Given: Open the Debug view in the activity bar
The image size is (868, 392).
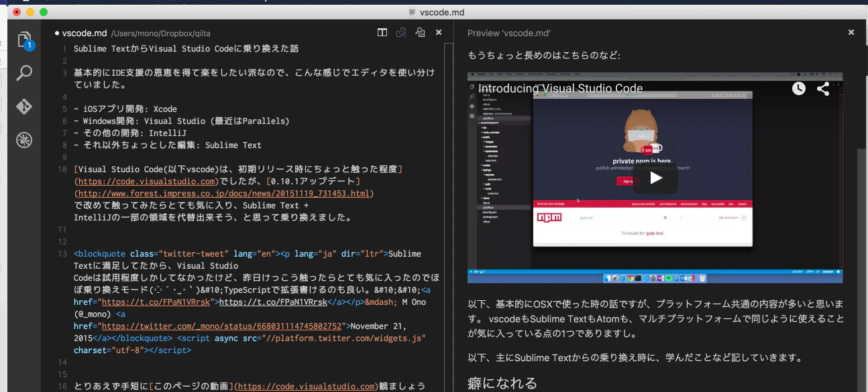Looking at the screenshot, I should (x=25, y=139).
